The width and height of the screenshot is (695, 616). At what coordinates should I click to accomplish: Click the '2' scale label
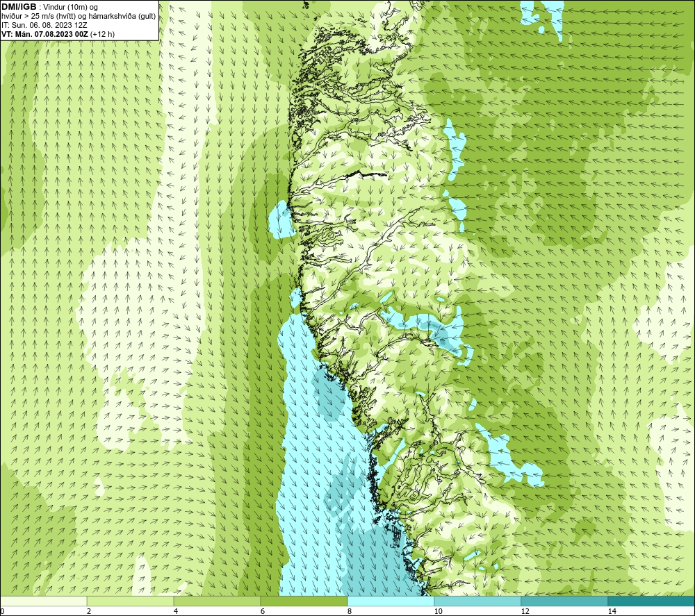(x=89, y=612)
